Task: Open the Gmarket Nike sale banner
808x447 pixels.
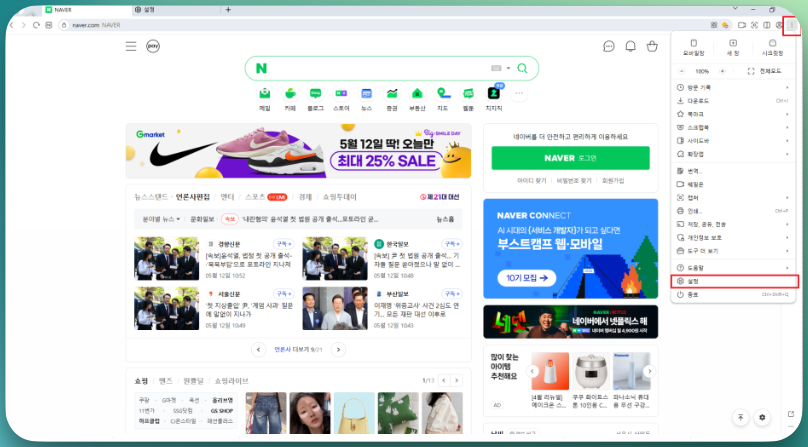Action: [298, 151]
